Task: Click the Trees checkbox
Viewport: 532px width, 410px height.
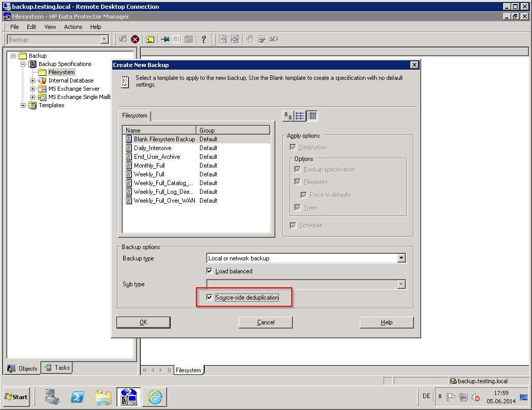Action: 297,207
